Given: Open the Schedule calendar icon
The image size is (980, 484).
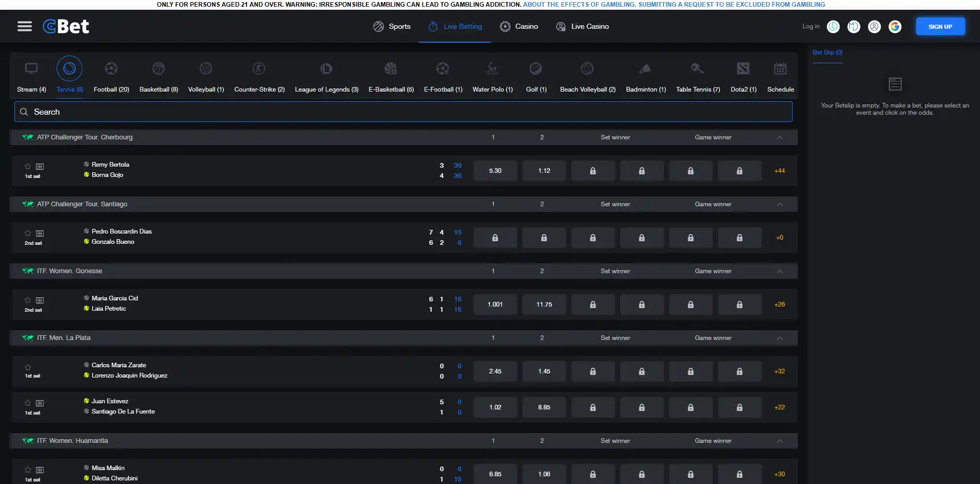Looking at the screenshot, I should (x=780, y=68).
